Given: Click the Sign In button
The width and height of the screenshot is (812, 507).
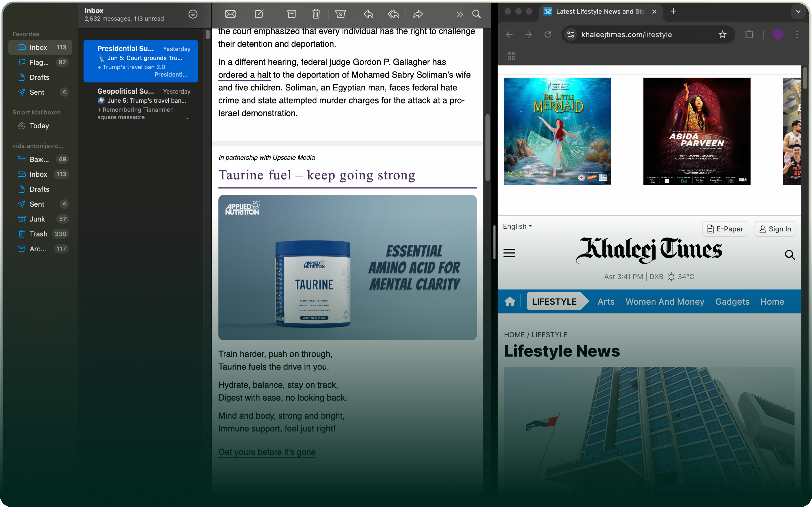Looking at the screenshot, I should click(775, 229).
